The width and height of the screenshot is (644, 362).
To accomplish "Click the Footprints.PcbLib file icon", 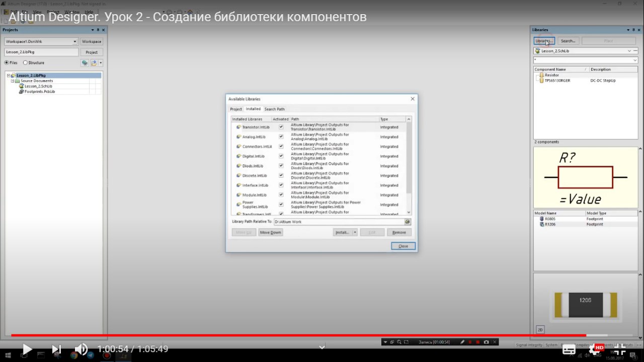I will (21, 92).
